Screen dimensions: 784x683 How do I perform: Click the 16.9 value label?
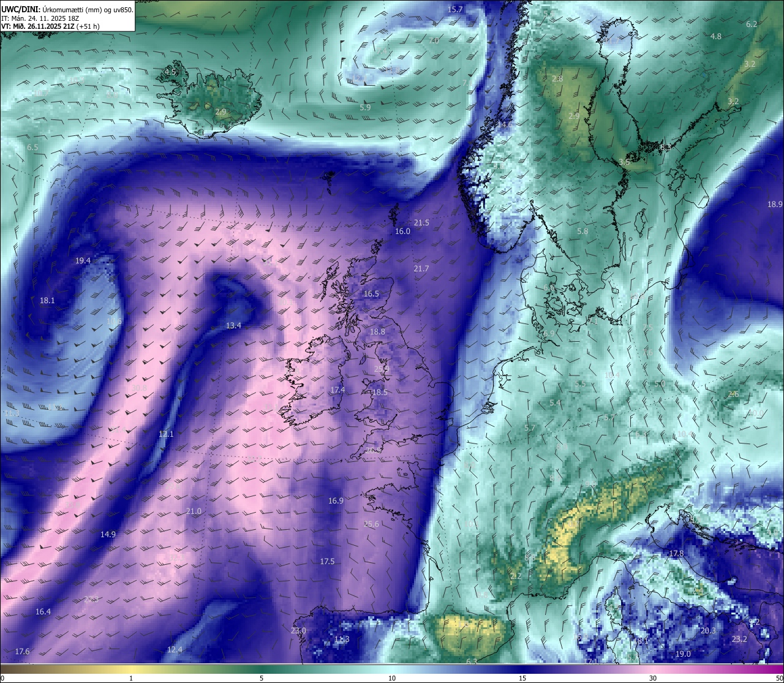336,500
